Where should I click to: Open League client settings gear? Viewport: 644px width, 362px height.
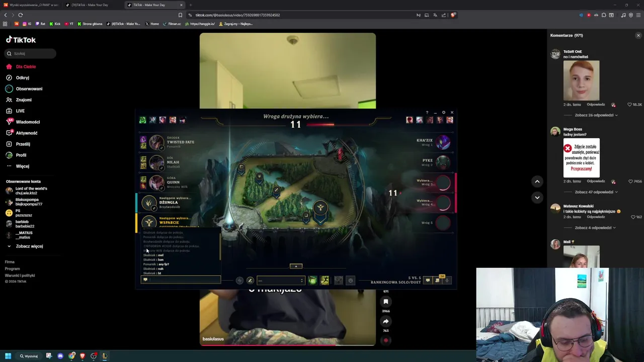(443, 113)
